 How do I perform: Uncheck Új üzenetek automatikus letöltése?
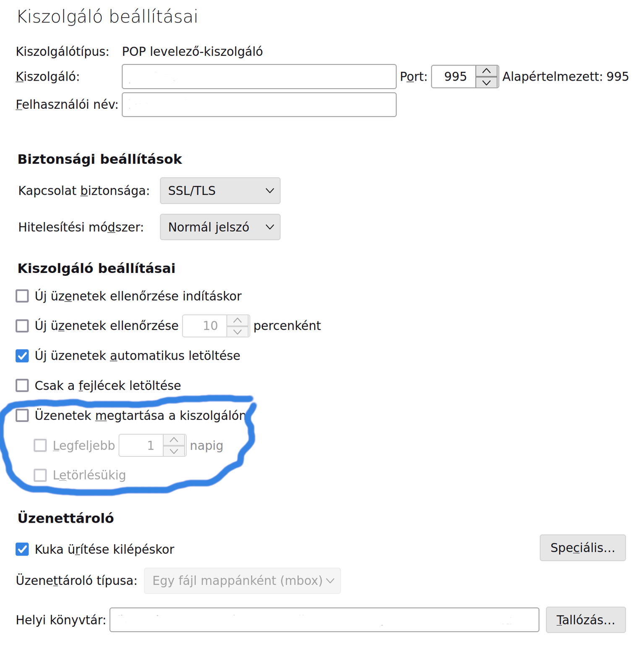tap(22, 356)
